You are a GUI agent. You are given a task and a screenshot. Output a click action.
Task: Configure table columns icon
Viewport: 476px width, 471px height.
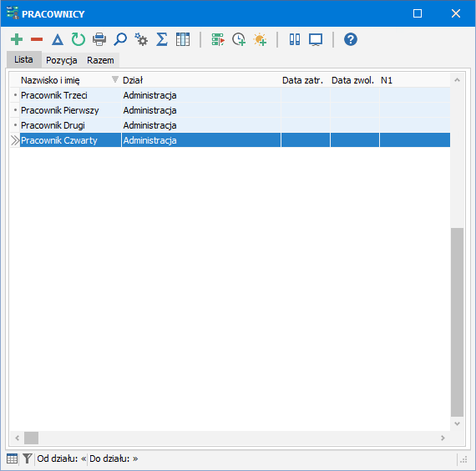183,39
